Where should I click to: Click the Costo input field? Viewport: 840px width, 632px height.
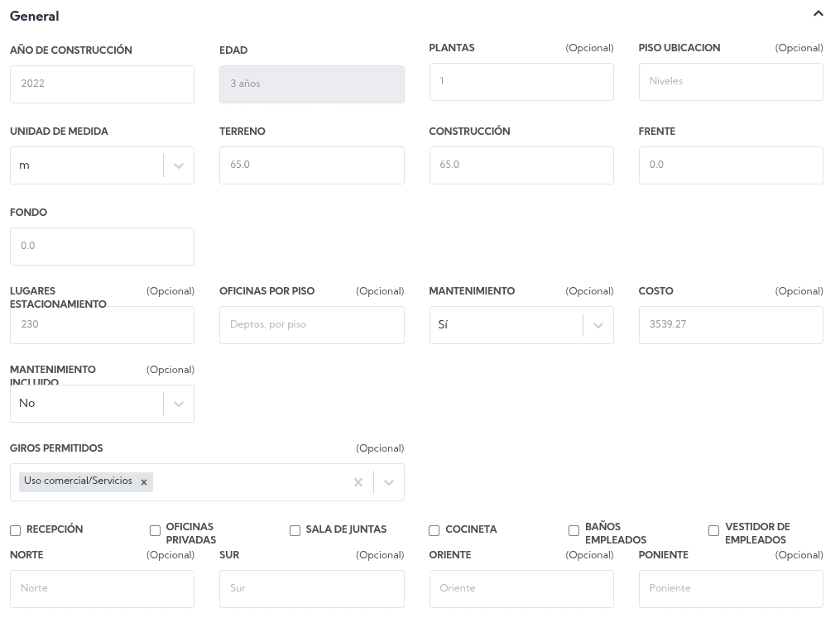tap(730, 325)
